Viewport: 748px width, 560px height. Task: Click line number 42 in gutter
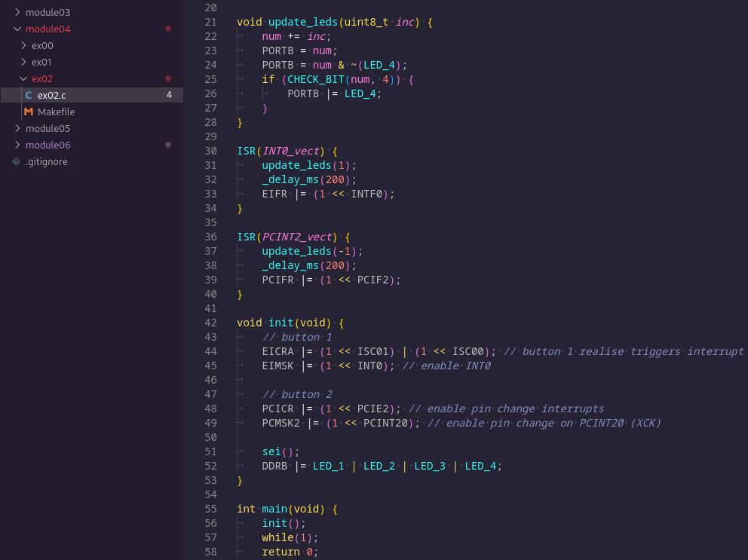(210, 323)
